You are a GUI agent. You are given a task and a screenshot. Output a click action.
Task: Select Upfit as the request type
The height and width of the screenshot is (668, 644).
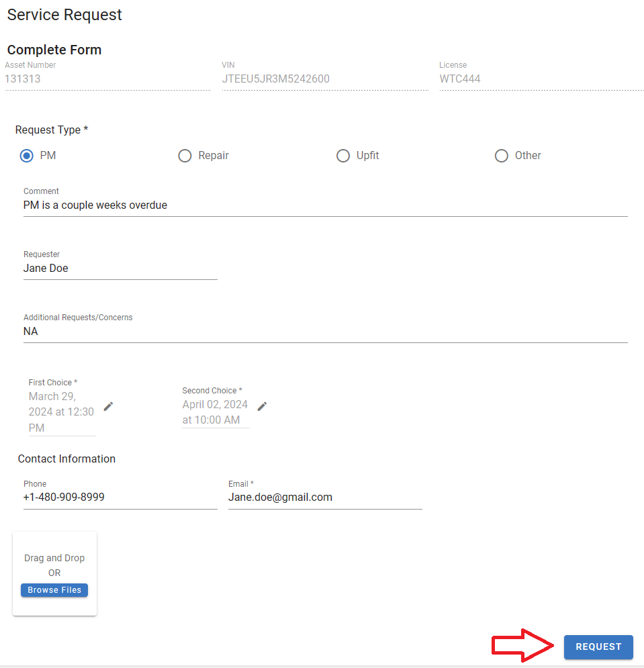click(343, 156)
